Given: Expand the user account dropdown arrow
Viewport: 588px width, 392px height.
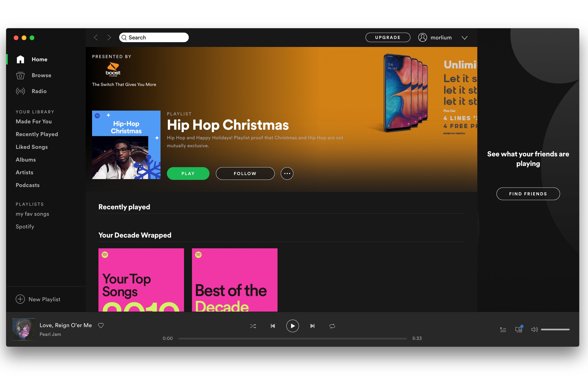Looking at the screenshot, I should (465, 37).
